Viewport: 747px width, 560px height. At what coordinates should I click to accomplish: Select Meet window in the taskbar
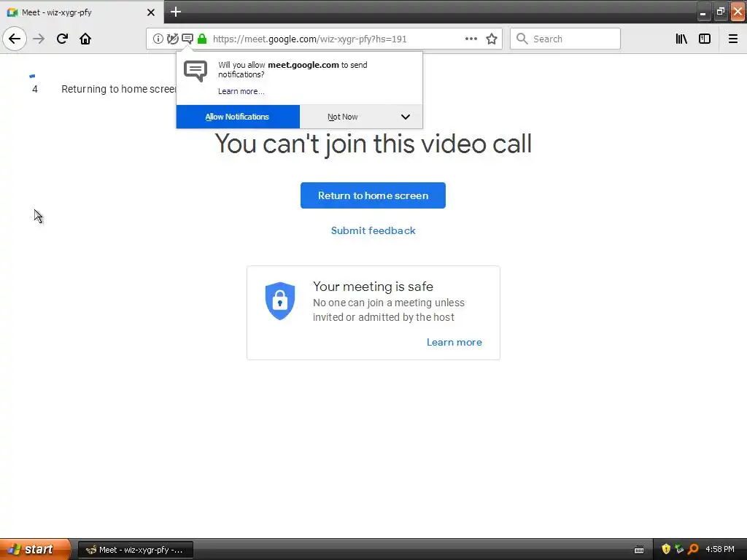pos(135,550)
